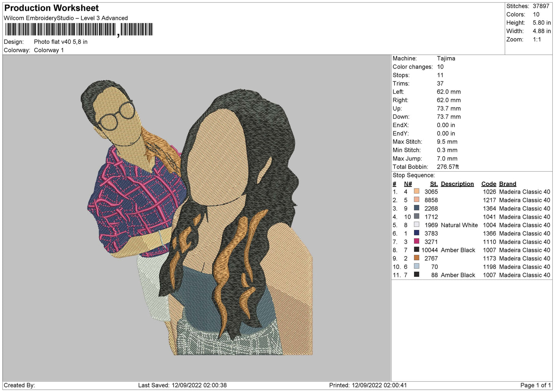This screenshot has width=555, height=392.
Task: Click the barcode under the worksheet title
Action: (79, 30)
